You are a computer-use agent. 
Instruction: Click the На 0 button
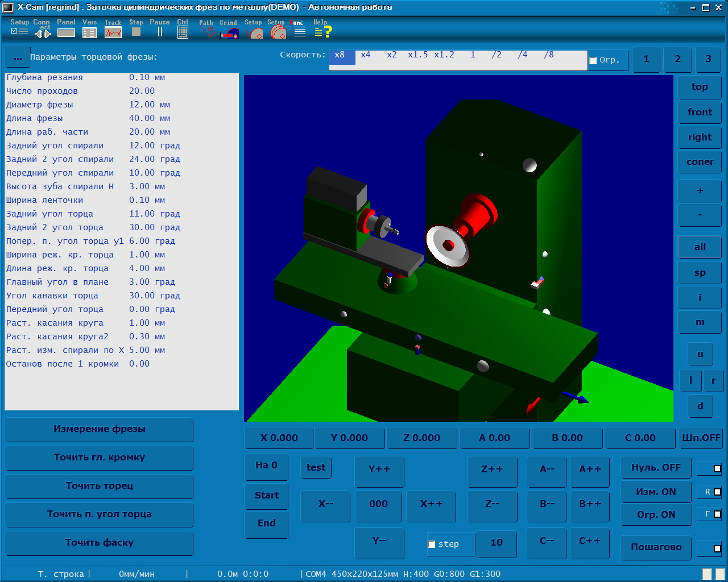click(266, 466)
